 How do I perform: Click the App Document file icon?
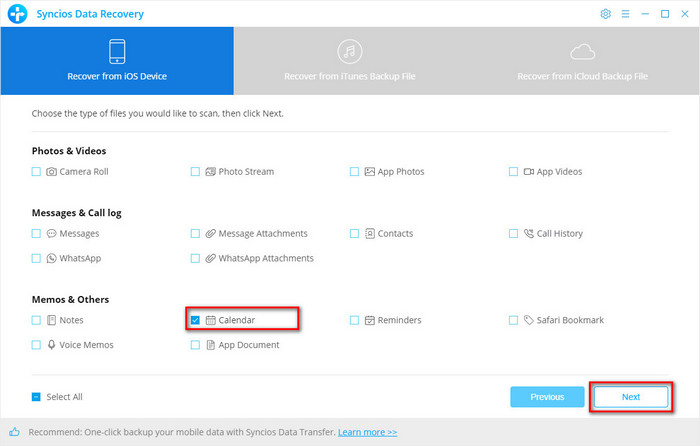[x=210, y=345]
